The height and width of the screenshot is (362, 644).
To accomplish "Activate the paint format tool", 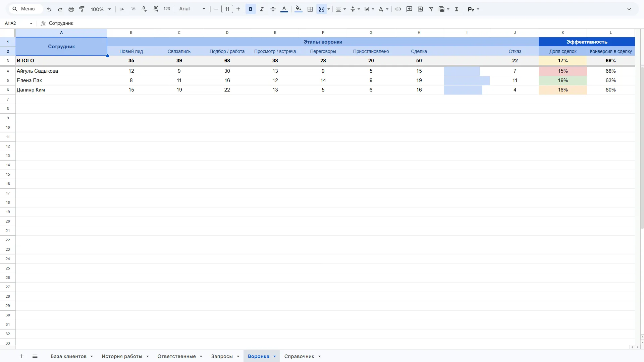I will tap(82, 9).
